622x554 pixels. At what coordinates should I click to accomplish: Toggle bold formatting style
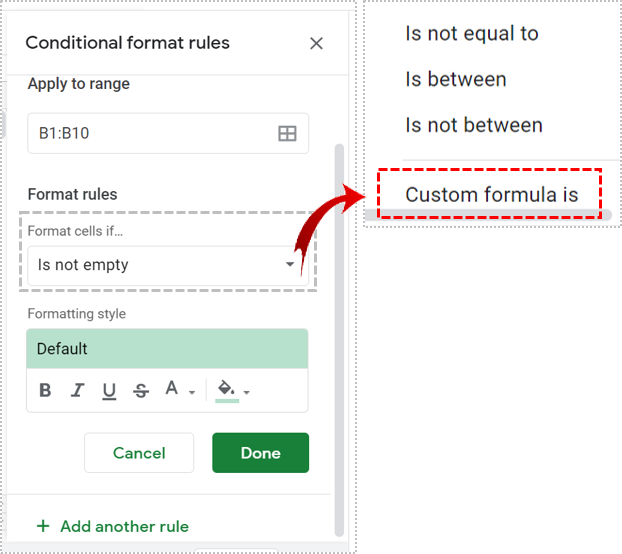(x=45, y=391)
